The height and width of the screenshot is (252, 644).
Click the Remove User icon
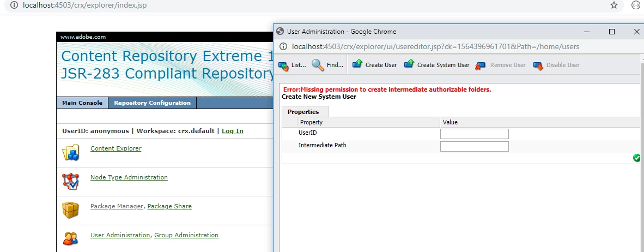481,65
